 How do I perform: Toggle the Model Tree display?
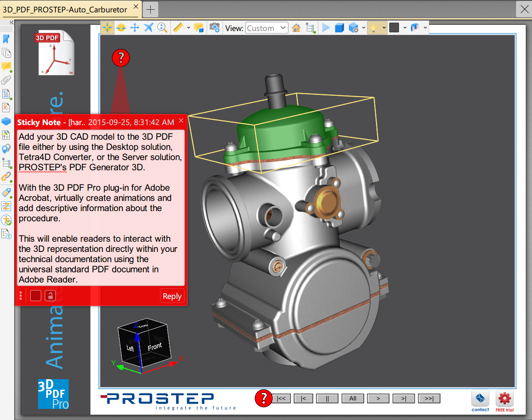pyautogui.click(x=311, y=28)
